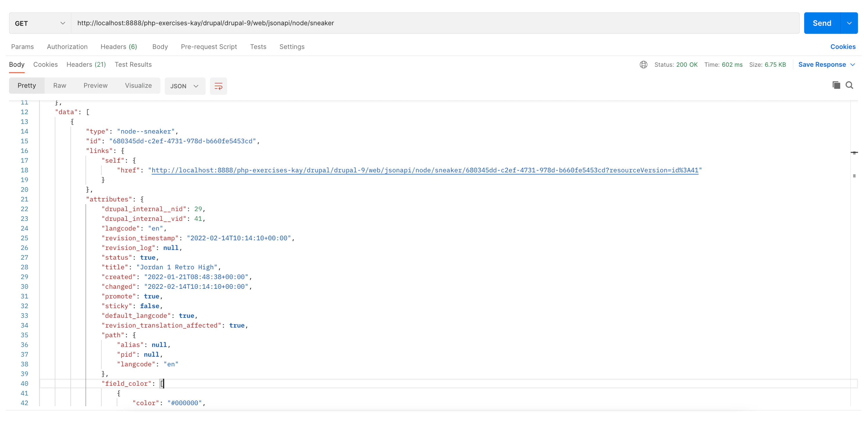Open the Settings tab
Screen dimensions: 868x426
click(292, 47)
